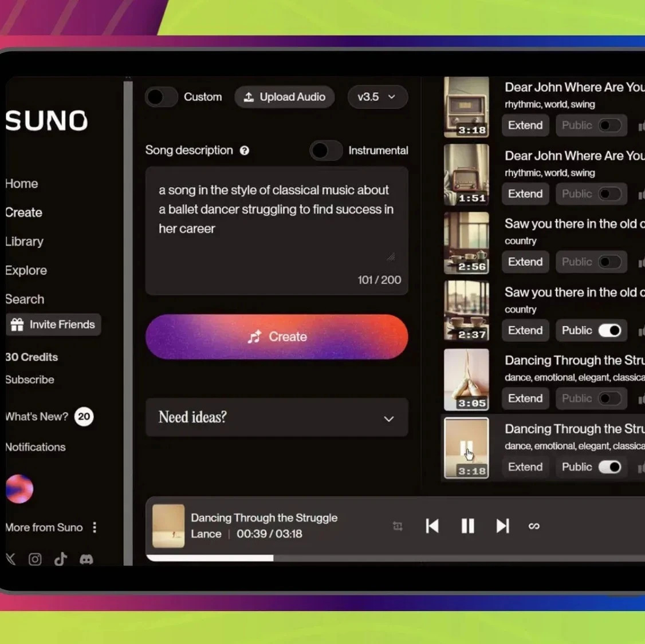645x644 pixels.
Task: Click the text resize handle in description box
Action: (391, 256)
